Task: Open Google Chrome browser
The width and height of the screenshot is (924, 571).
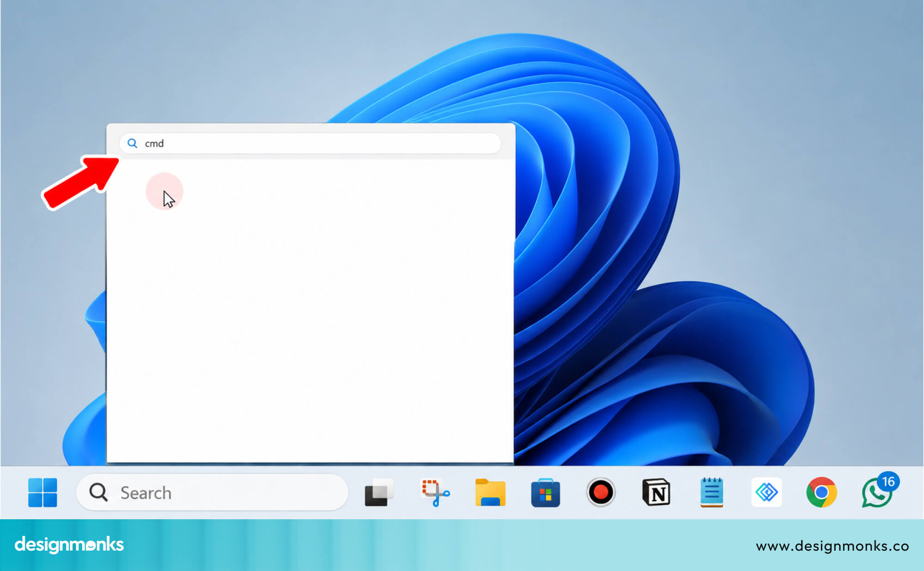Action: [821, 492]
